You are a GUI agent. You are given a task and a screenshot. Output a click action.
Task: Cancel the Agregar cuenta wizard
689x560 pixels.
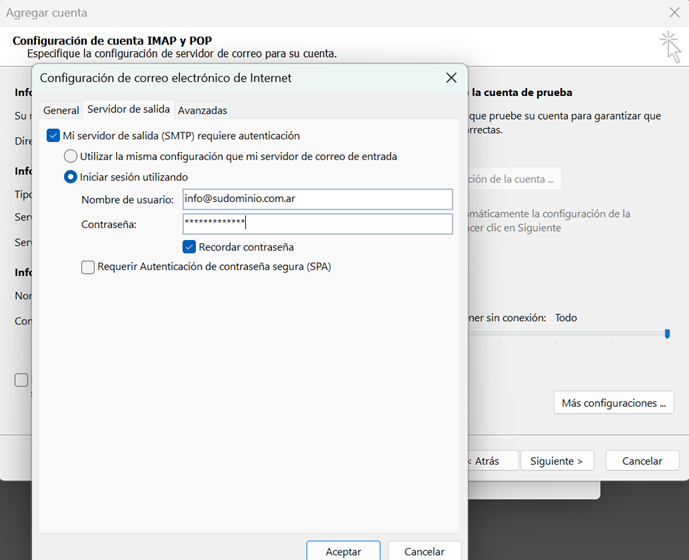[642, 461]
